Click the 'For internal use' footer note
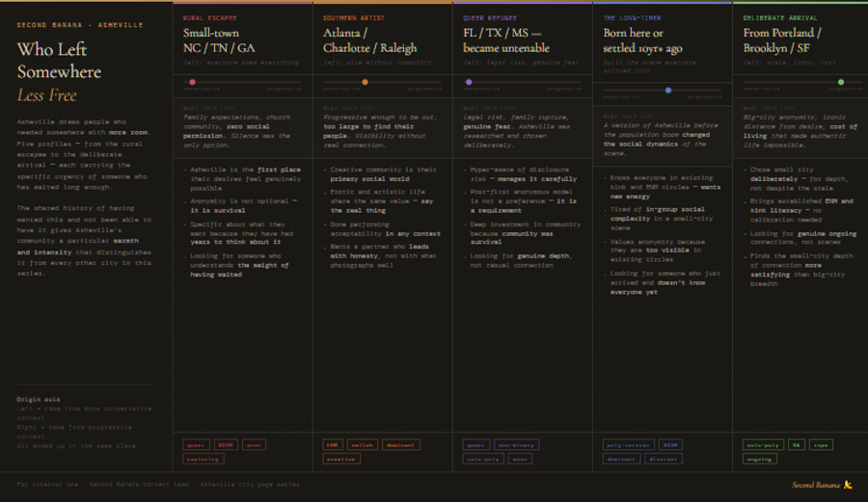 158,485
